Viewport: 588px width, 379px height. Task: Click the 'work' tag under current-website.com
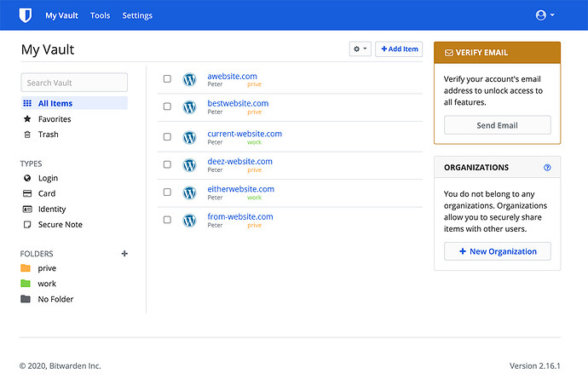point(254,142)
